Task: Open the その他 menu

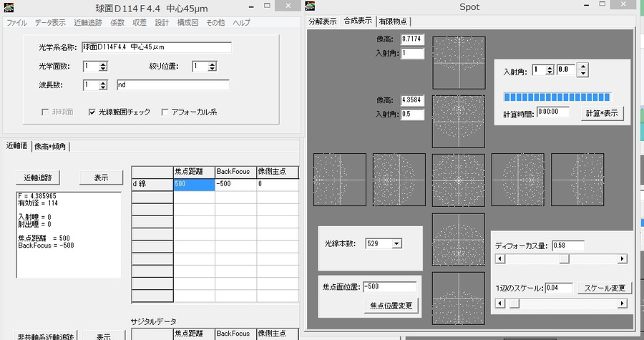Action: (x=215, y=23)
